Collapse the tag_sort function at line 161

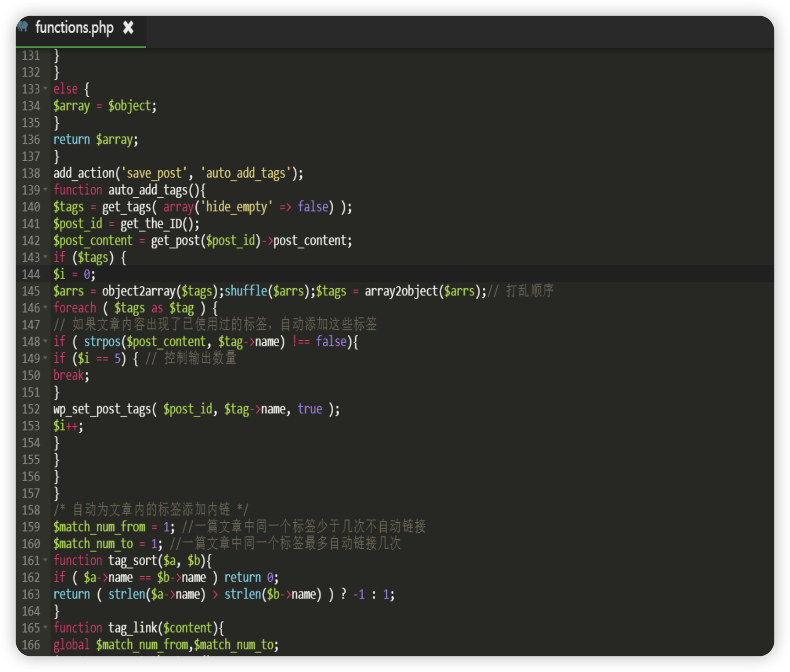coord(46,560)
